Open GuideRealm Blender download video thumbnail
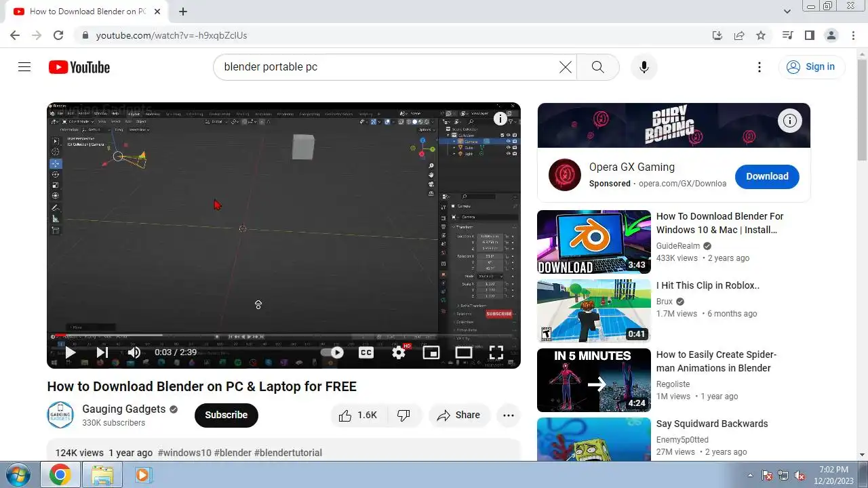This screenshot has width=868, height=488. tap(594, 242)
